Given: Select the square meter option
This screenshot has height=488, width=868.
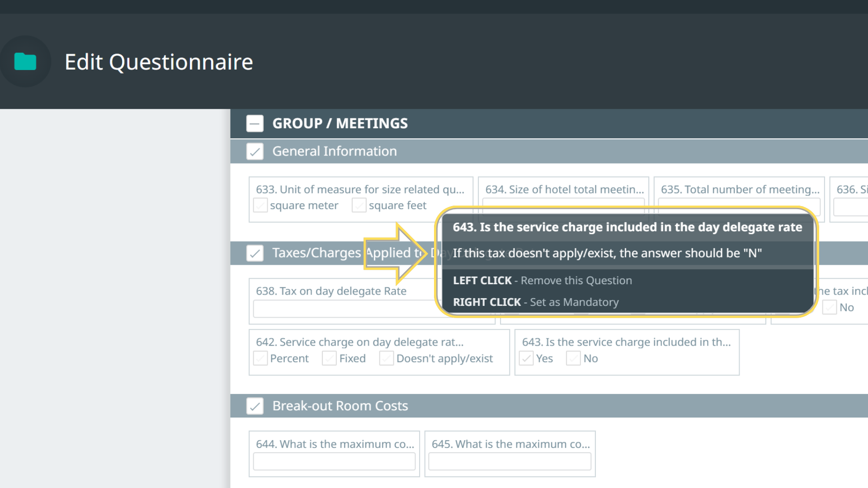Looking at the screenshot, I should 260,206.
